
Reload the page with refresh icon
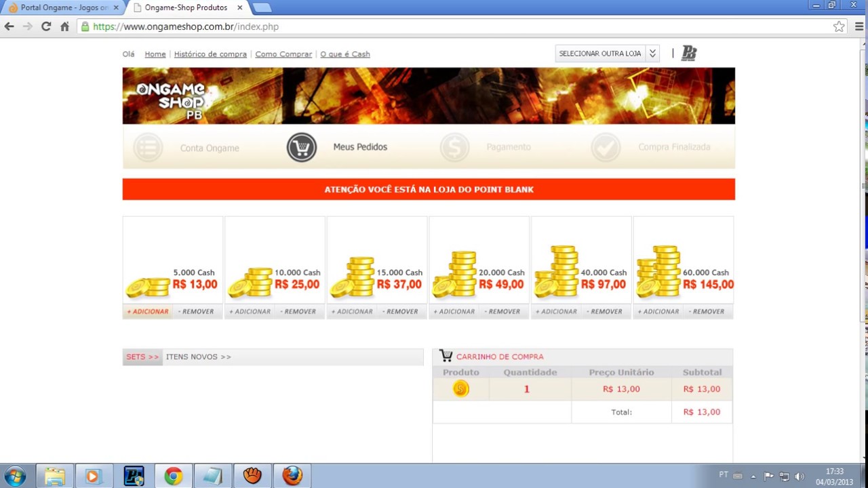point(46,26)
